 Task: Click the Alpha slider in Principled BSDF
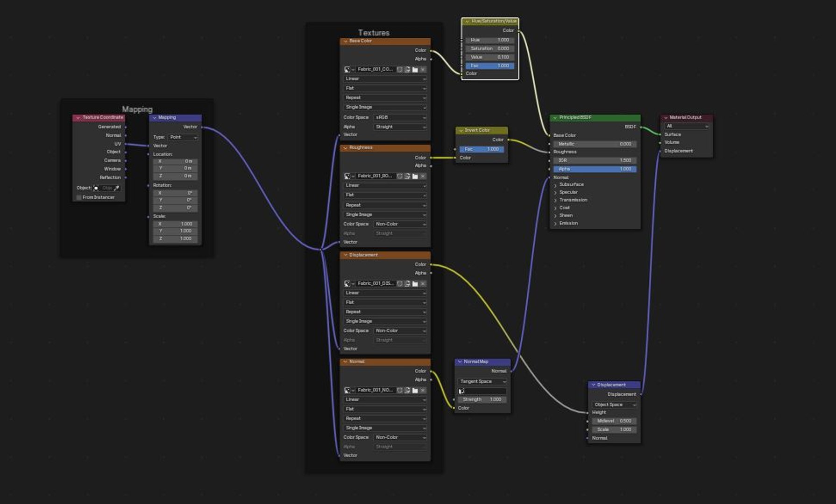[595, 169]
